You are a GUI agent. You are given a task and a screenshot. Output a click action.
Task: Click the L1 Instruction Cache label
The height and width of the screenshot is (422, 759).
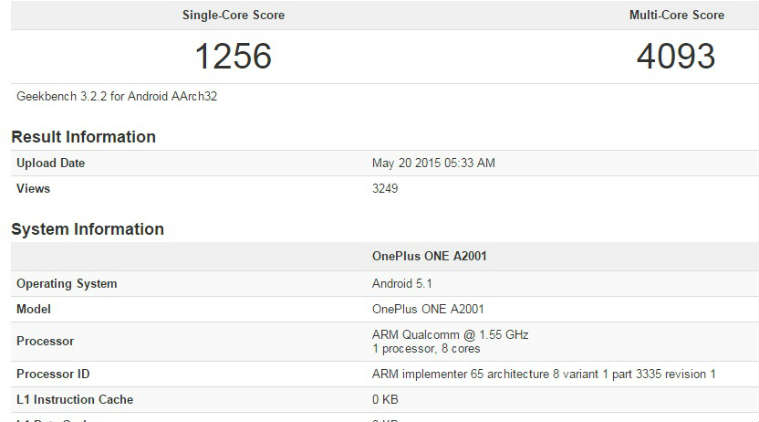[75, 400]
